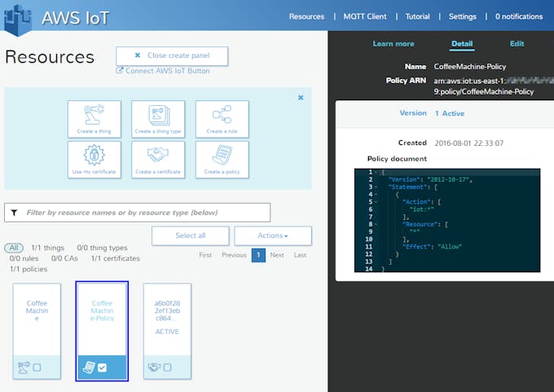The height and width of the screenshot is (392, 554).
Task: Collapse the Statement array fold arrow
Action: point(376,187)
